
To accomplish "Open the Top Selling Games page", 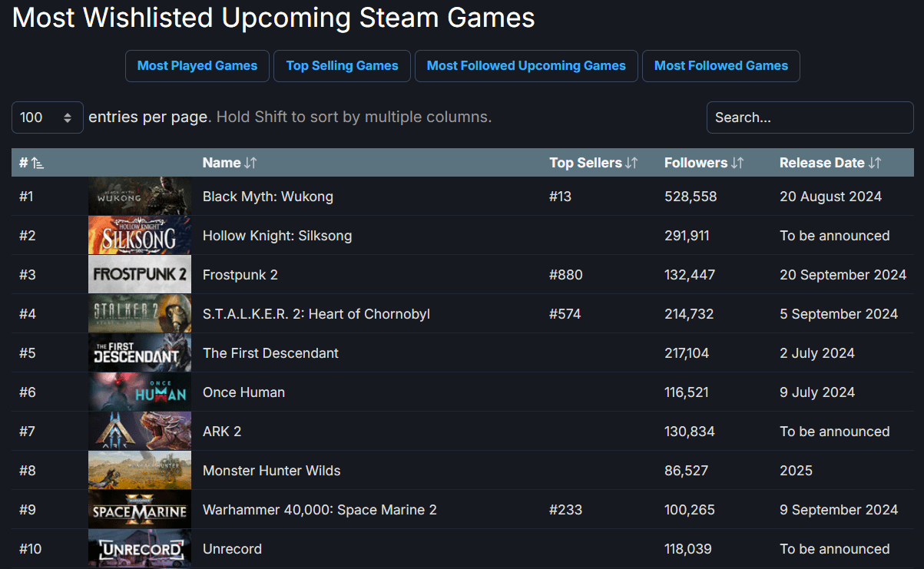I will 342,66.
